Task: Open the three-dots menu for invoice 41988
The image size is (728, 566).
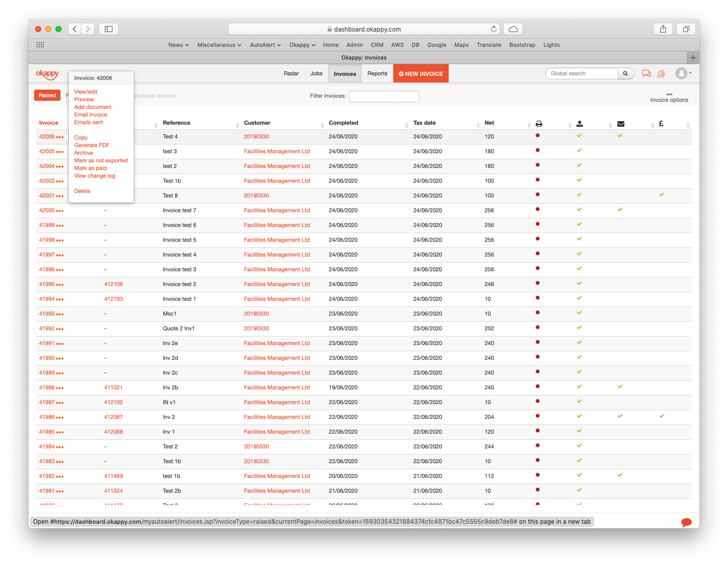Action: (60, 388)
